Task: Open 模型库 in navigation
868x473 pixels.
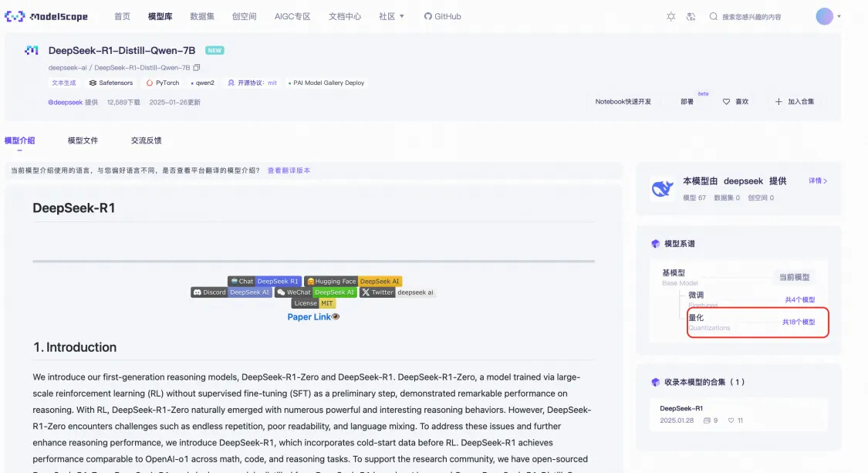Action: [x=160, y=17]
